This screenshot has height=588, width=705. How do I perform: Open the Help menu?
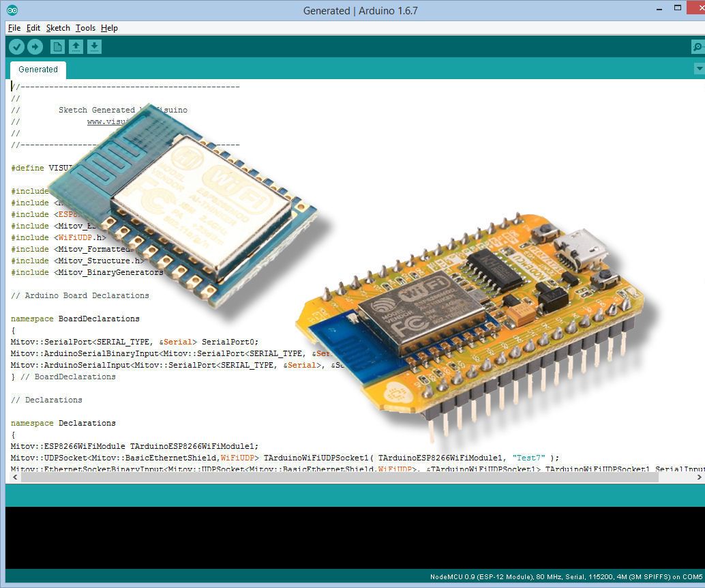[109, 28]
